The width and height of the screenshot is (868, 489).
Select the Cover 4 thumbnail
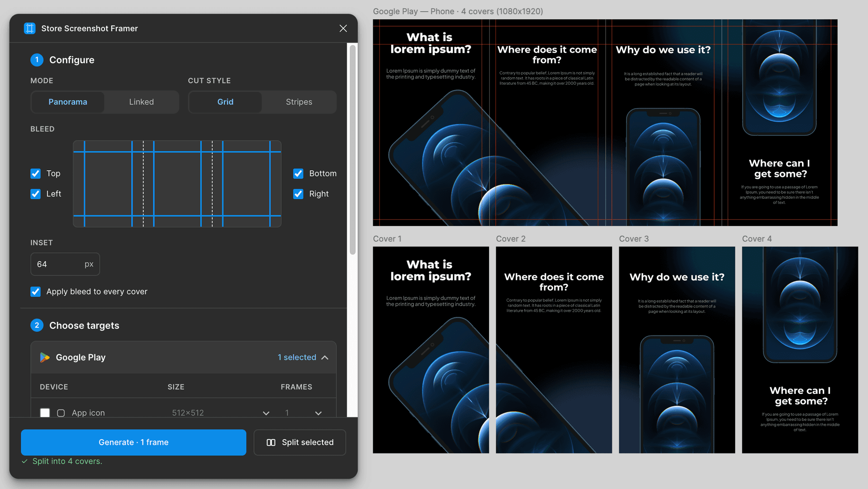(x=800, y=350)
